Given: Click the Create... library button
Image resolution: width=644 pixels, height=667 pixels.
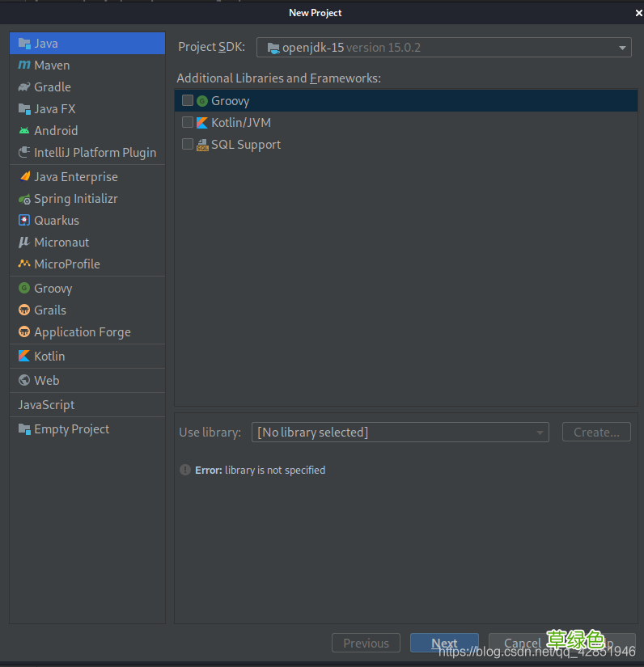Looking at the screenshot, I should pos(596,433).
